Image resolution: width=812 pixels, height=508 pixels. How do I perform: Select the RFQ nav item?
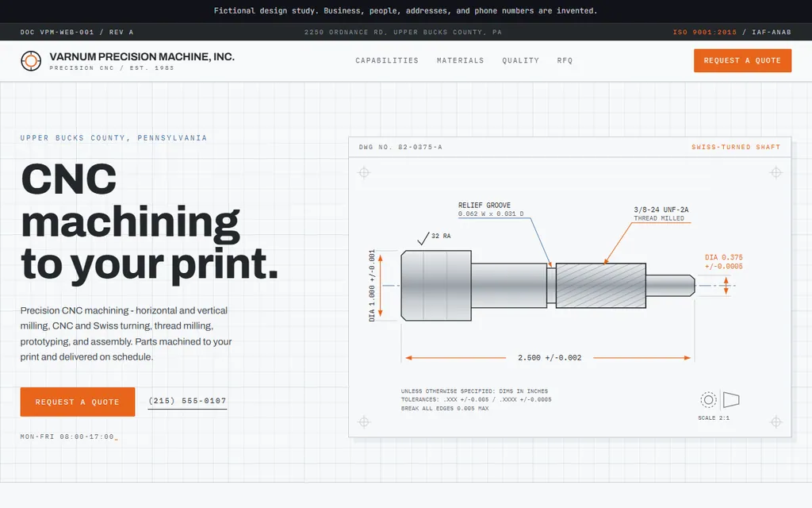pos(565,60)
